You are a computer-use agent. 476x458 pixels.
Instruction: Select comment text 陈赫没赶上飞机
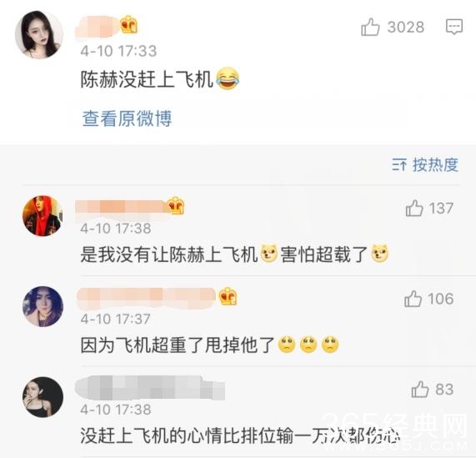tap(147, 80)
